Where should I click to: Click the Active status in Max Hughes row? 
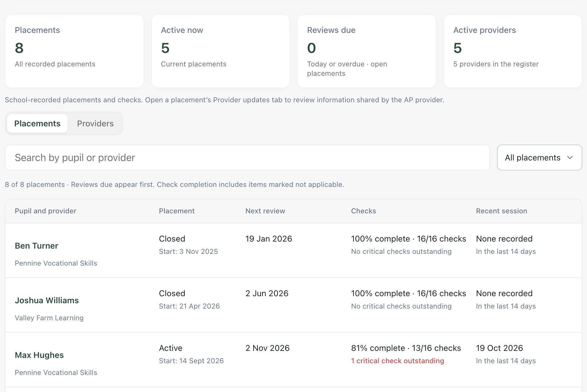[171, 348]
